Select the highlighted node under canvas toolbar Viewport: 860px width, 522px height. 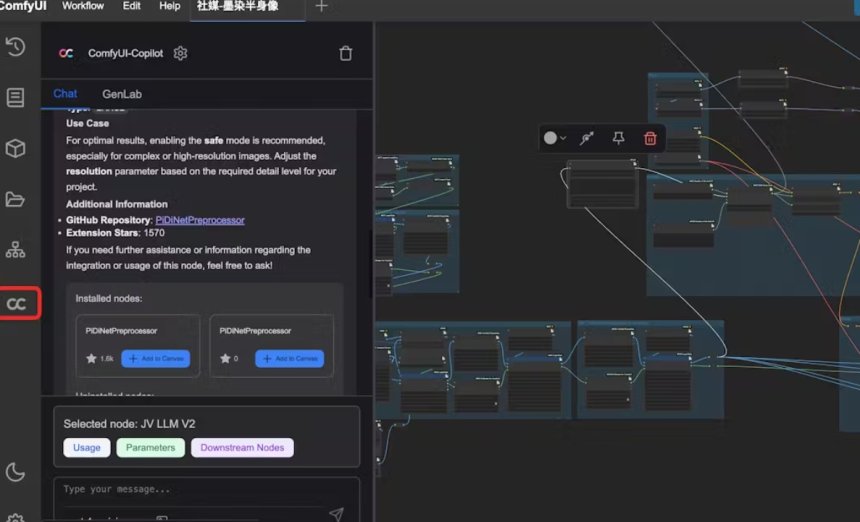click(x=602, y=184)
